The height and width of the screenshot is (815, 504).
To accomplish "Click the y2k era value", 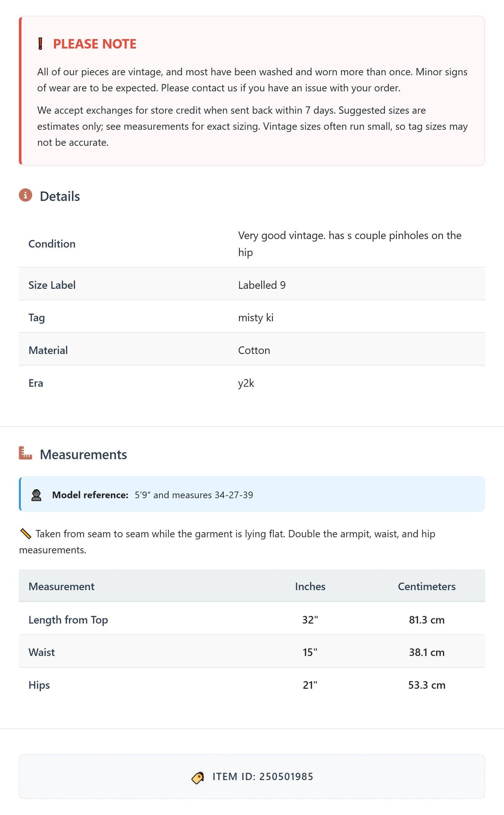I will 246,383.
